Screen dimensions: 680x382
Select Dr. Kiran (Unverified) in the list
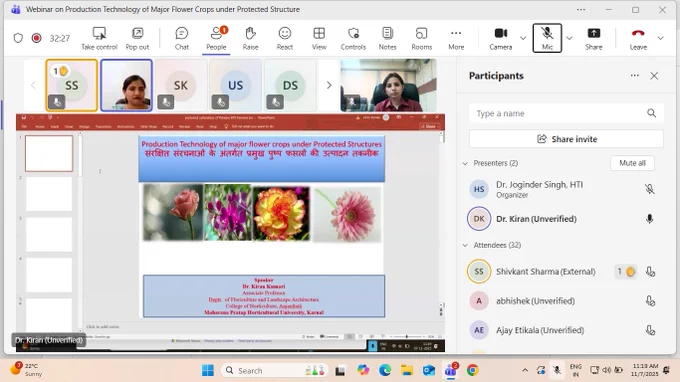(x=564, y=219)
